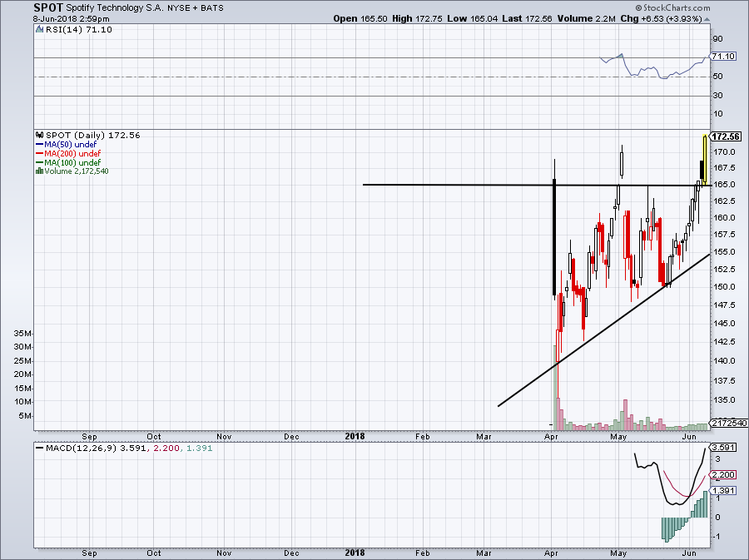Click the SPOT ticker symbol heading
The image size is (749, 560).
48,7
